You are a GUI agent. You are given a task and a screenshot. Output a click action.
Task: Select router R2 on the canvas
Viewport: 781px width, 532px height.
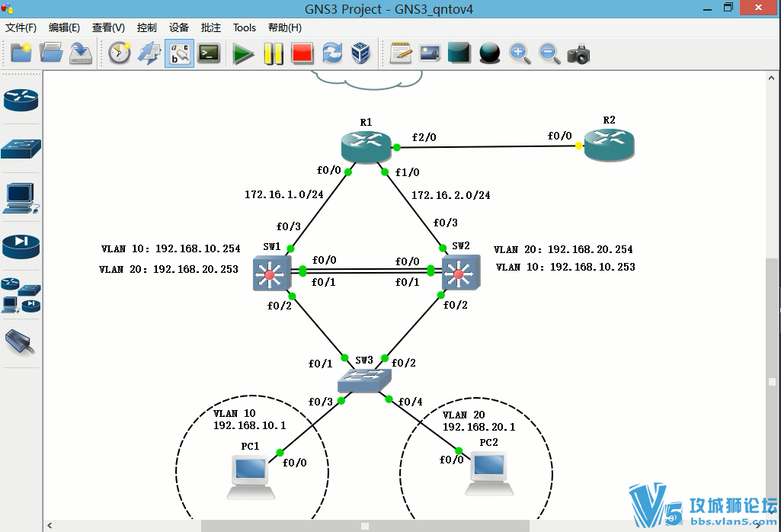pos(609,145)
